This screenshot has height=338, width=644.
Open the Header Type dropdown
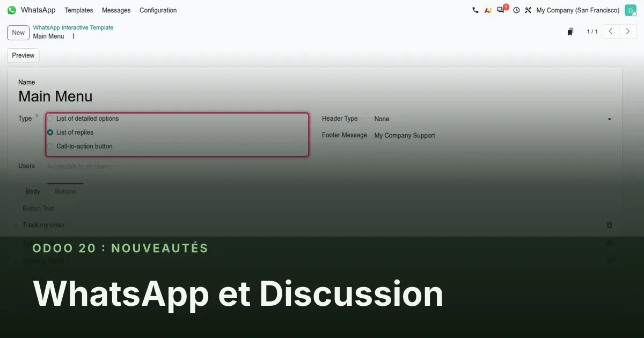[x=493, y=119]
